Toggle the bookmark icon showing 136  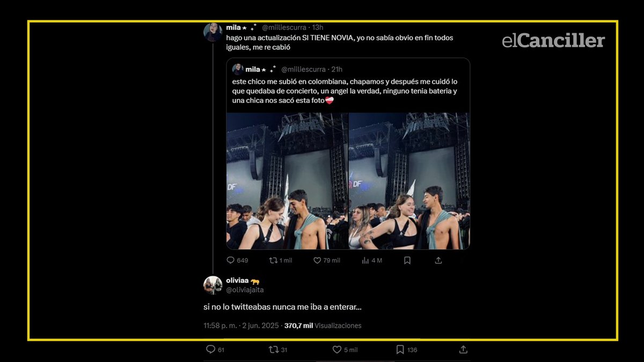(400, 349)
